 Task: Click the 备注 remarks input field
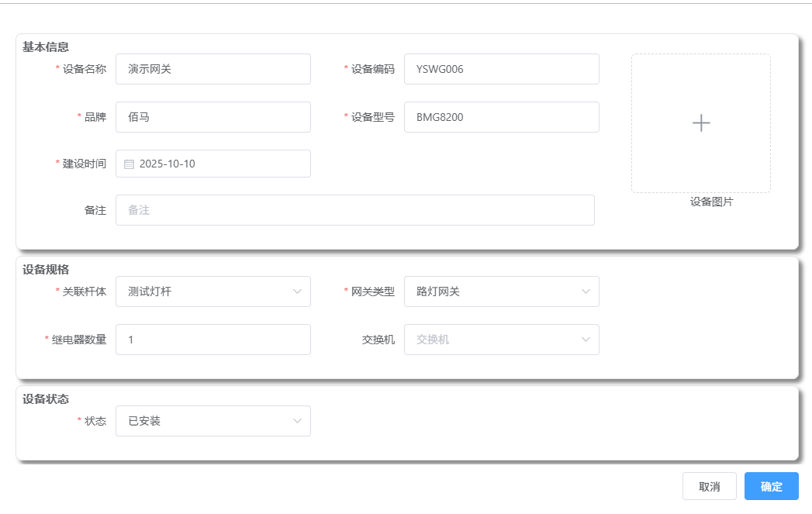(354, 209)
